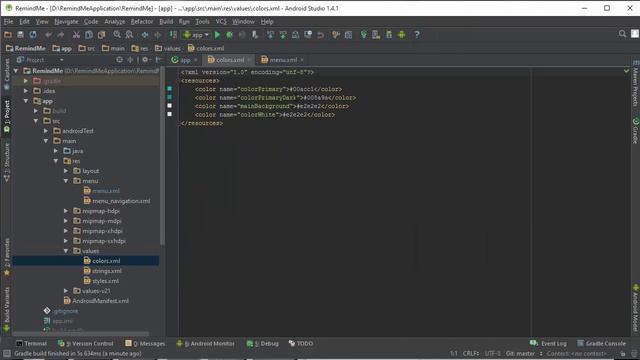The height and width of the screenshot is (360, 640).
Task: Select AndroidManifest.xml in project tree
Action: click(100, 301)
